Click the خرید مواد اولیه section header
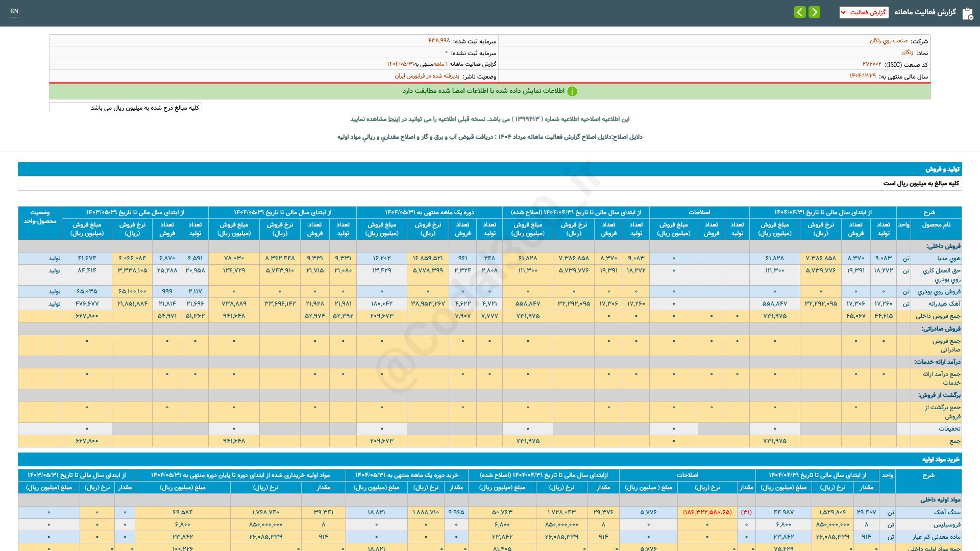980x551 pixels. pos(941,460)
